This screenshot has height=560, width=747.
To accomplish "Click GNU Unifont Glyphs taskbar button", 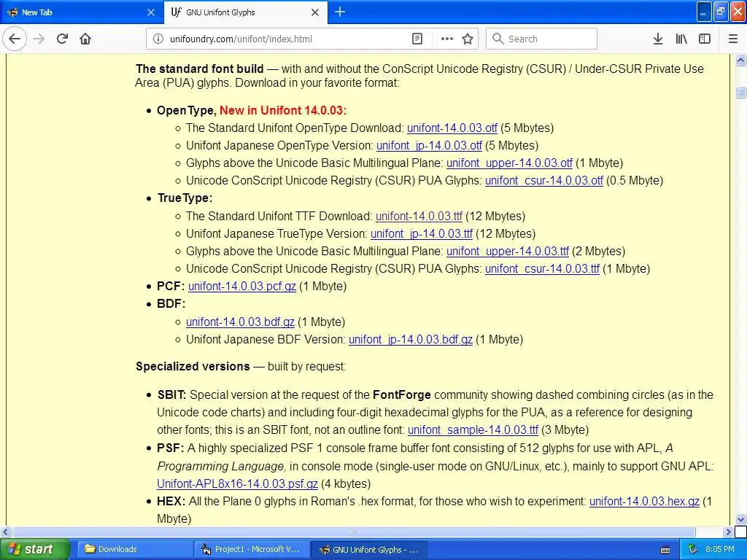I will tap(368, 550).
